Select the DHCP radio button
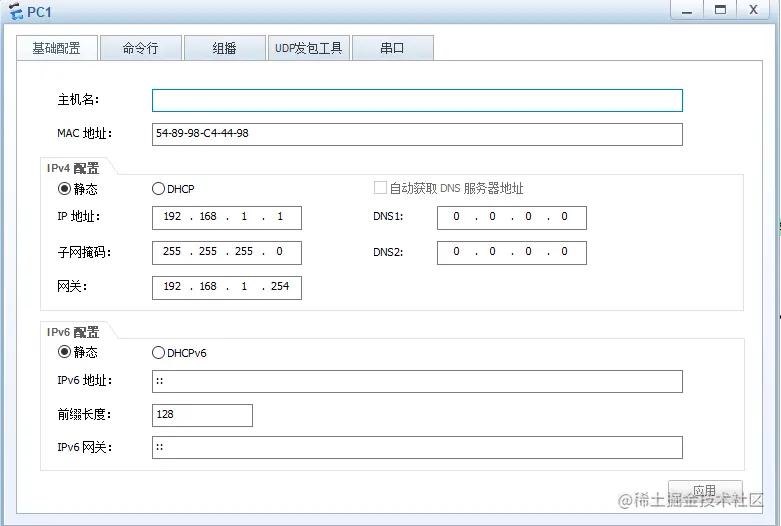Screen dimensions: 781x526 click(x=158, y=189)
